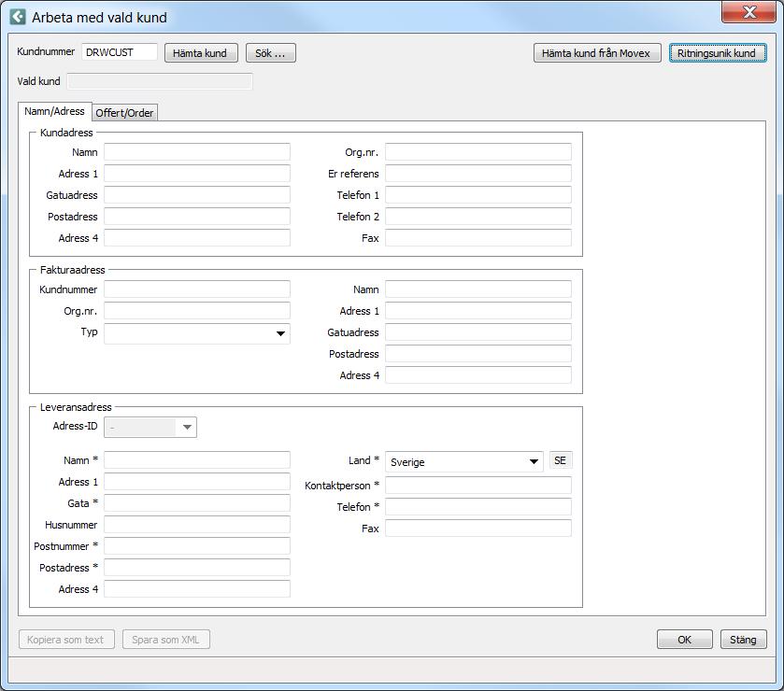Click Hämta kund från Movex button
The image size is (784, 691).
(x=597, y=53)
